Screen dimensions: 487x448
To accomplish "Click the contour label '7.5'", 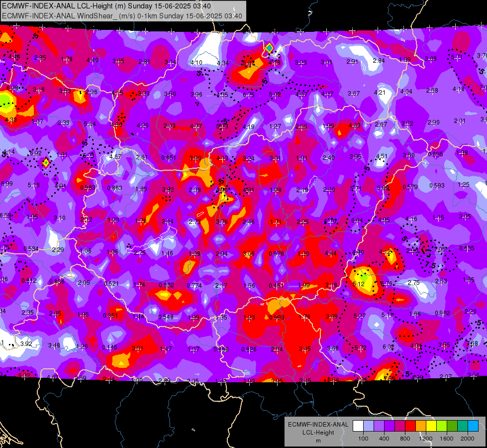I will pos(430,265).
